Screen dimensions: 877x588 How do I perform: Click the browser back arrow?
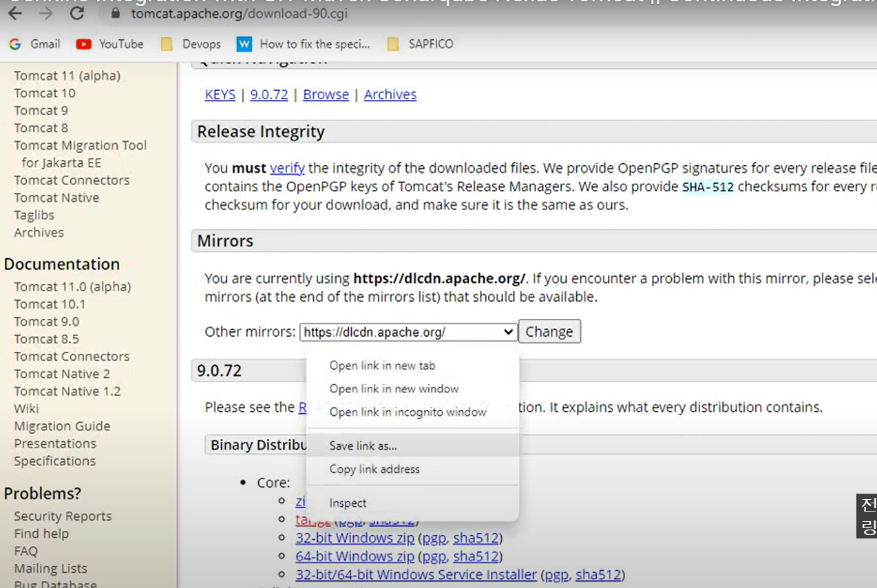point(14,13)
